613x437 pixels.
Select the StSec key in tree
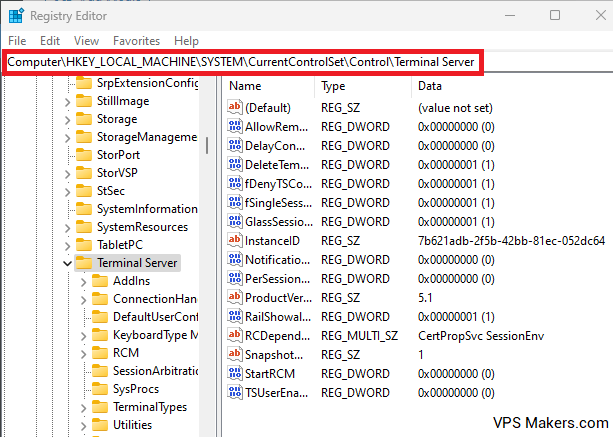click(111, 191)
